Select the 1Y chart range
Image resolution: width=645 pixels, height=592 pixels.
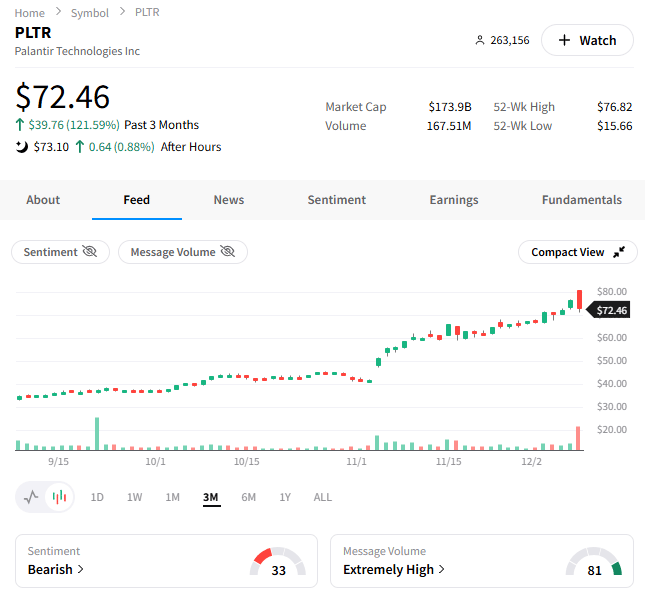(x=285, y=497)
